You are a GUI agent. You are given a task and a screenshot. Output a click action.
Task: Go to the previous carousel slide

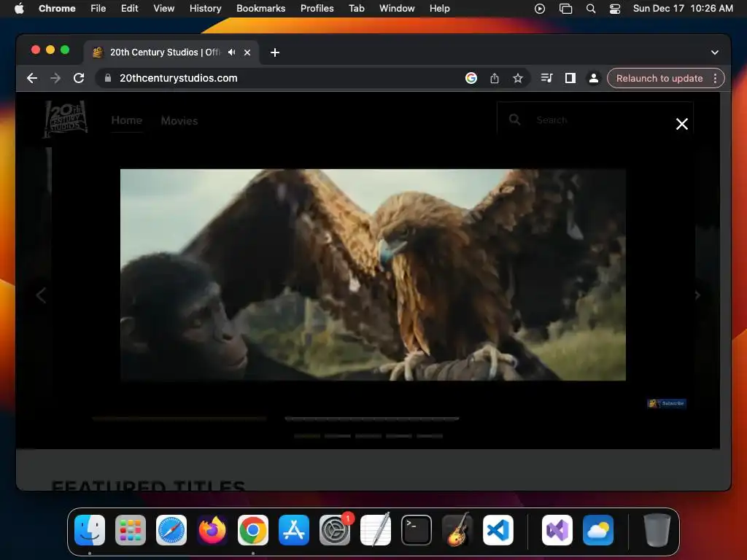42,295
